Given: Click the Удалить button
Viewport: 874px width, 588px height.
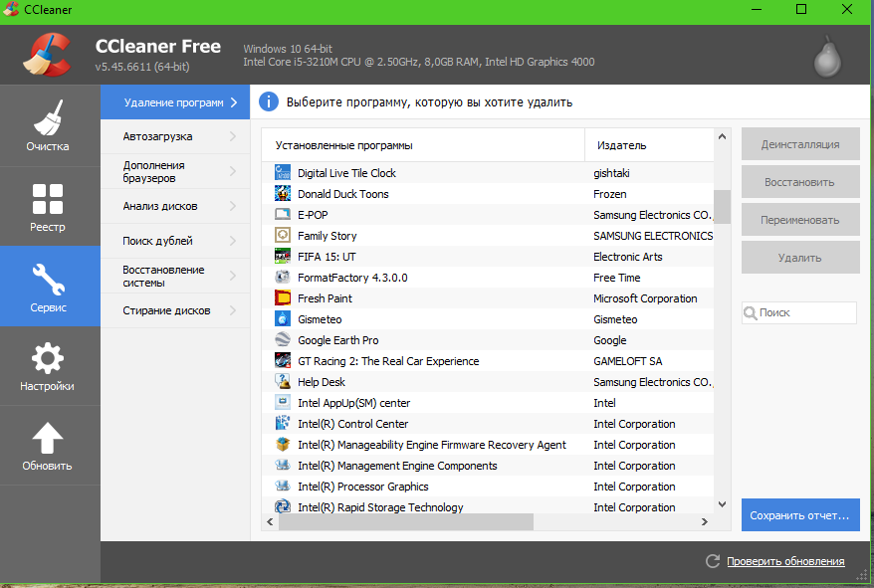Looking at the screenshot, I should [x=800, y=258].
